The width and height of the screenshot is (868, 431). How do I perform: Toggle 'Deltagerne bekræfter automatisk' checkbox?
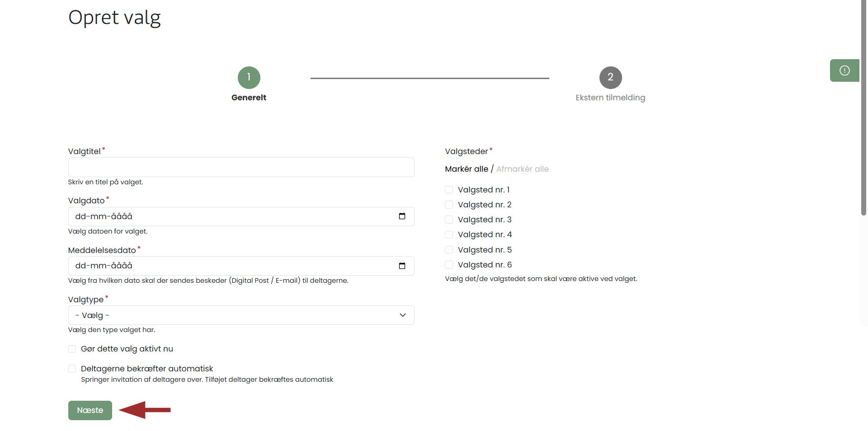pos(72,369)
